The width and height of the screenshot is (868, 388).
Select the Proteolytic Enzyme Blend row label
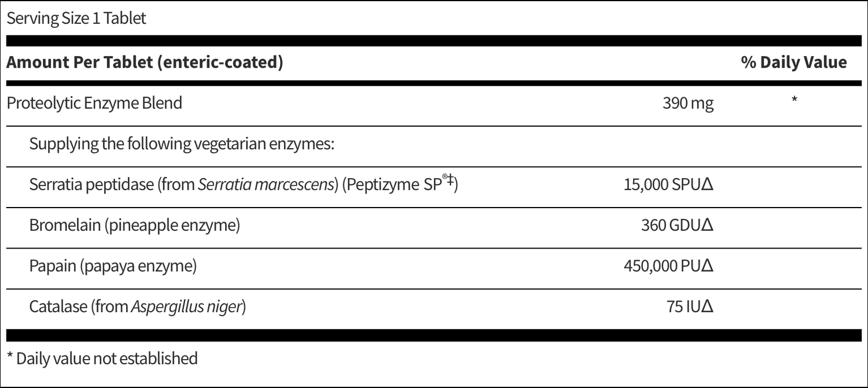94,104
